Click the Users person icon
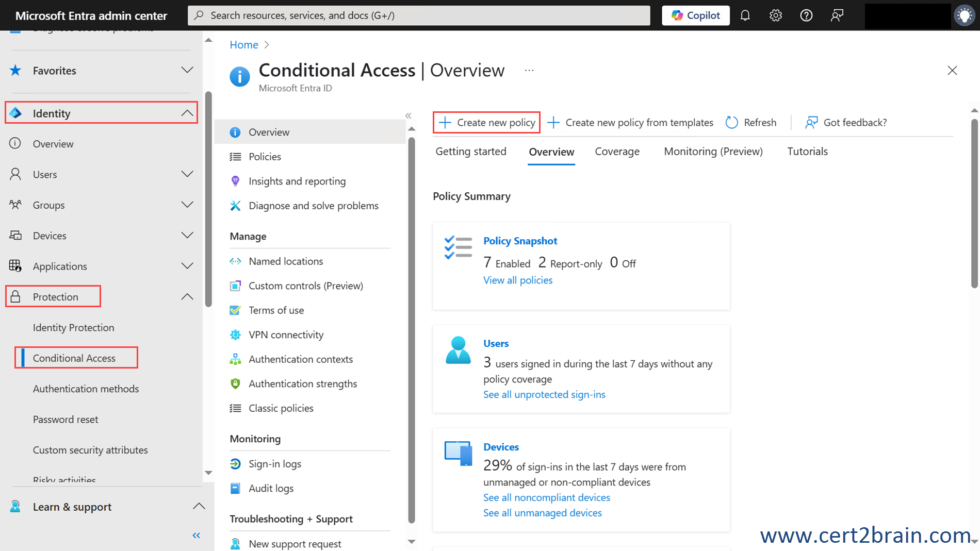Image resolution: width=980 pixels, height=551 pixels. pyautogui.click(x=15, y=174)
